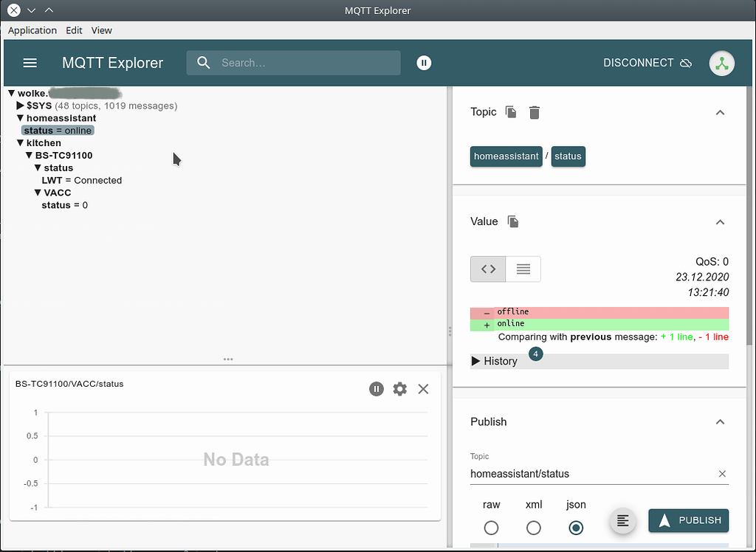
Task: Pause the BS-TC91100/VACC/status chart
Action: 377,389
